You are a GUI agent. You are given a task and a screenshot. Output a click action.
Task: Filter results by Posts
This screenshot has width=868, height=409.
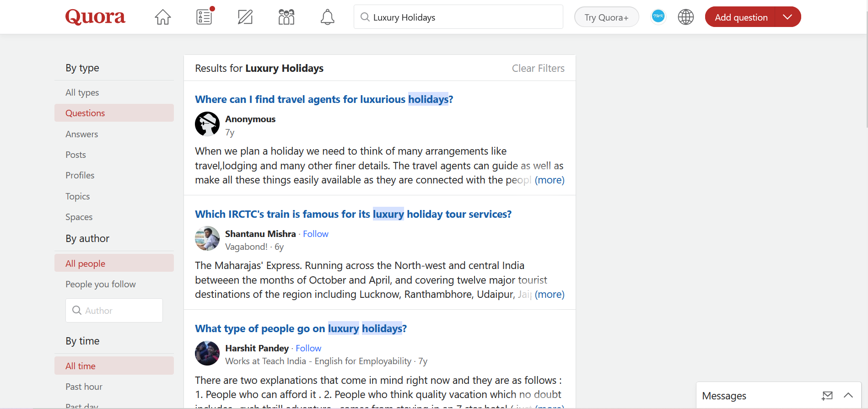tap(114, 155)
